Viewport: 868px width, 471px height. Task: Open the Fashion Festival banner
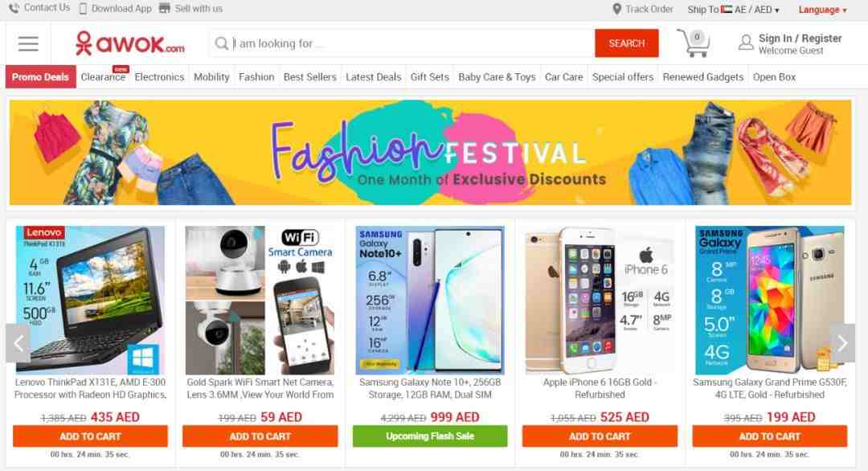point(430,152)
